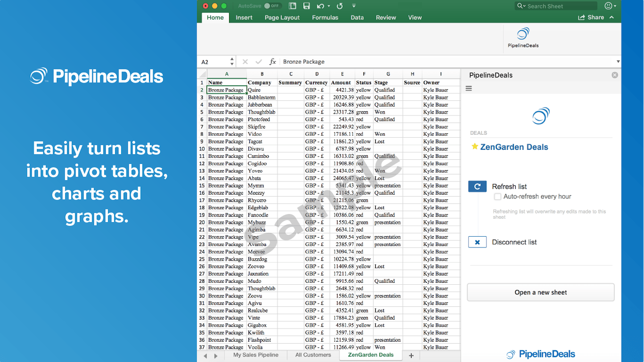
Task: Close the PipelineDeals task pane
Action: tap(615, 75)
